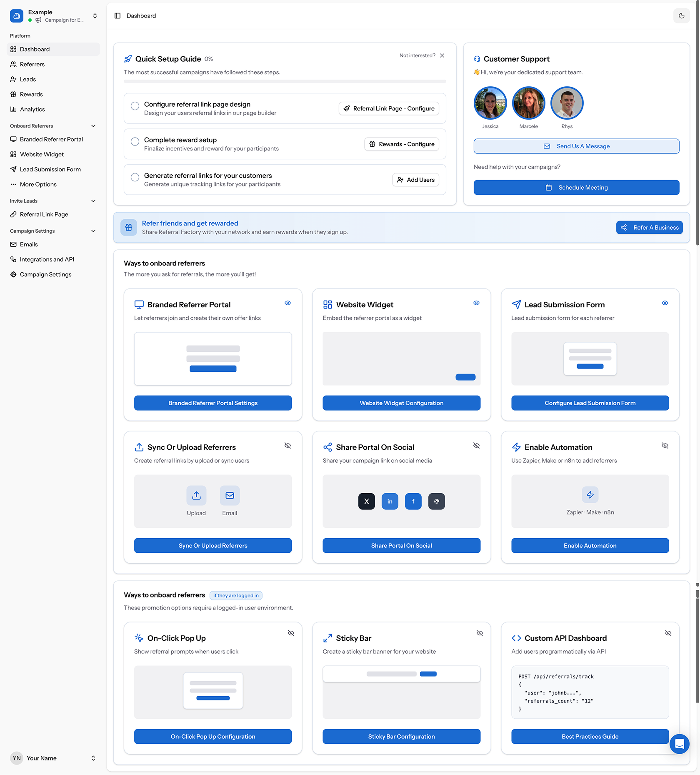Dismiss the Quick Setup Guide with the X

click(x=442, y=55)
